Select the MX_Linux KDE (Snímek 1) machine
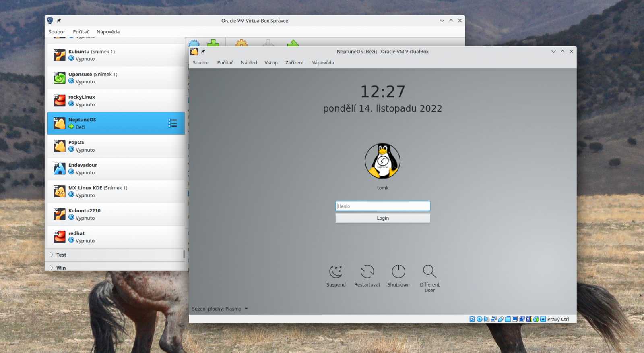 (x=116, y=191)
